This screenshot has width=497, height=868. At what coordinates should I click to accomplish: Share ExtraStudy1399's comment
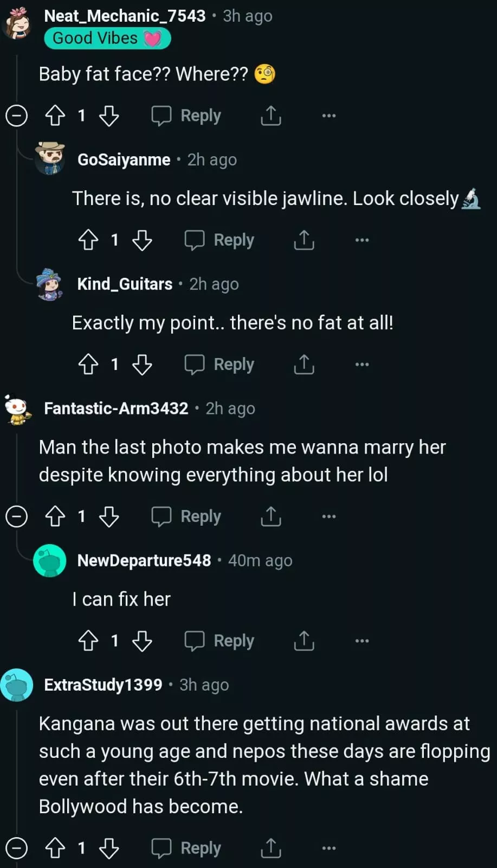click(270, 848)
